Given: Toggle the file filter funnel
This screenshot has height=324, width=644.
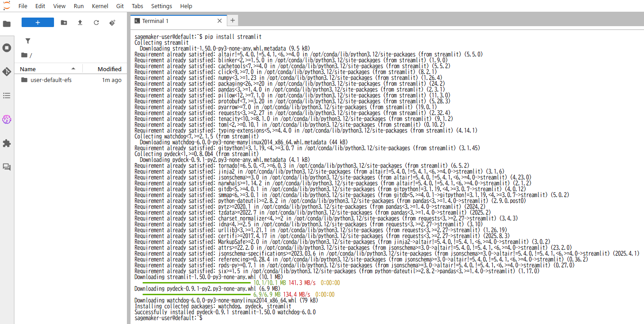Looking at the screenshot, I should (28, 41).
